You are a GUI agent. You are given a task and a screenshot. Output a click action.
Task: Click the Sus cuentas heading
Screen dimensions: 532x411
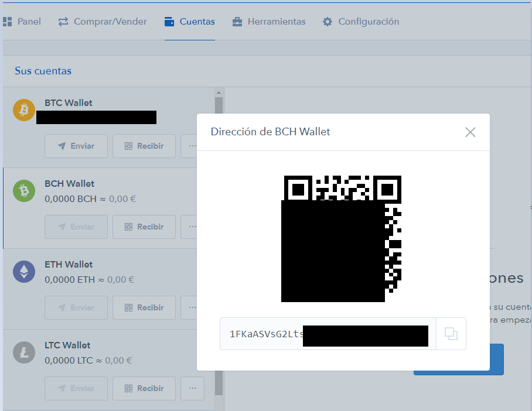43,71
